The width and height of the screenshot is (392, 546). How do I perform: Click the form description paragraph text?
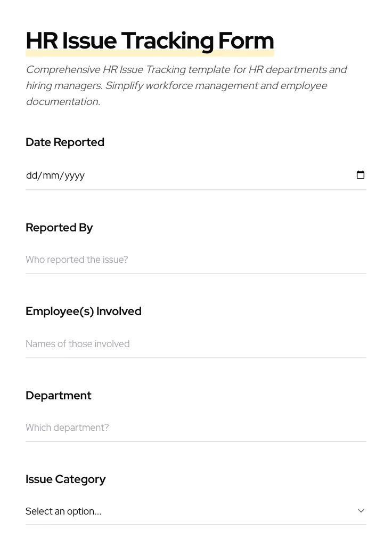[186, 85]
